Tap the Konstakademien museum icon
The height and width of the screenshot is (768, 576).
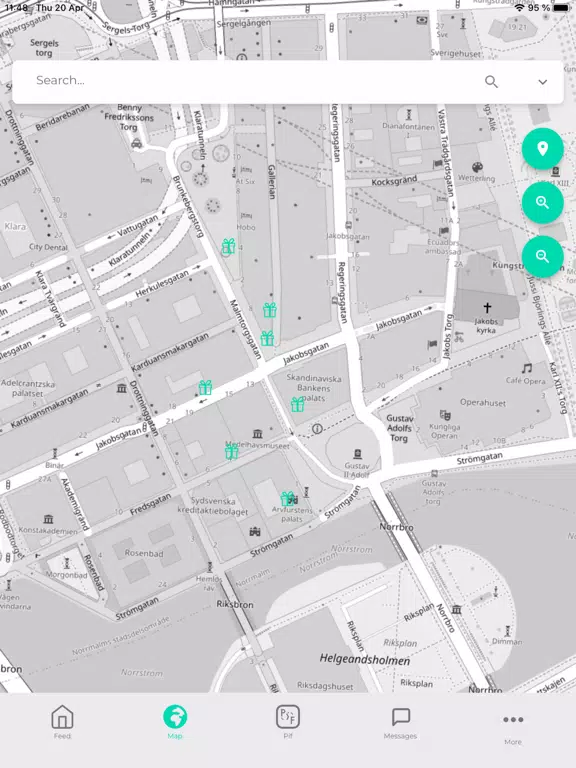[x=48, y=519]
